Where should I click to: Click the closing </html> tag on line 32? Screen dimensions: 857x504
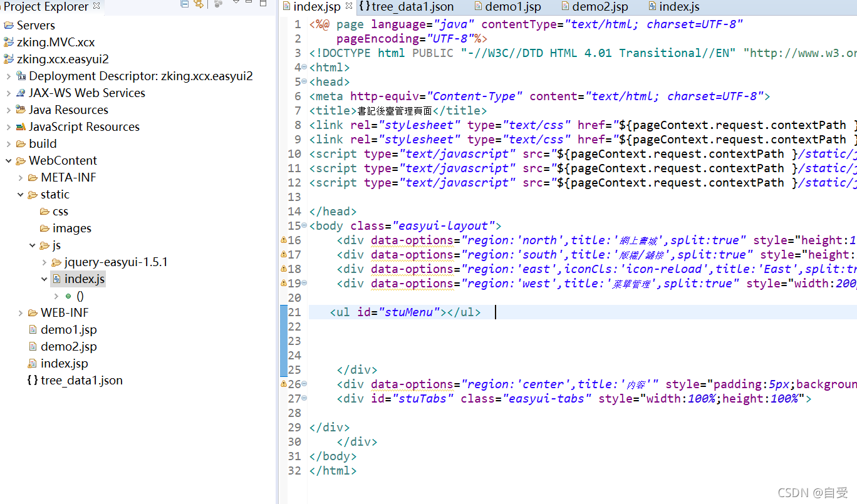[x=333, y=471]
